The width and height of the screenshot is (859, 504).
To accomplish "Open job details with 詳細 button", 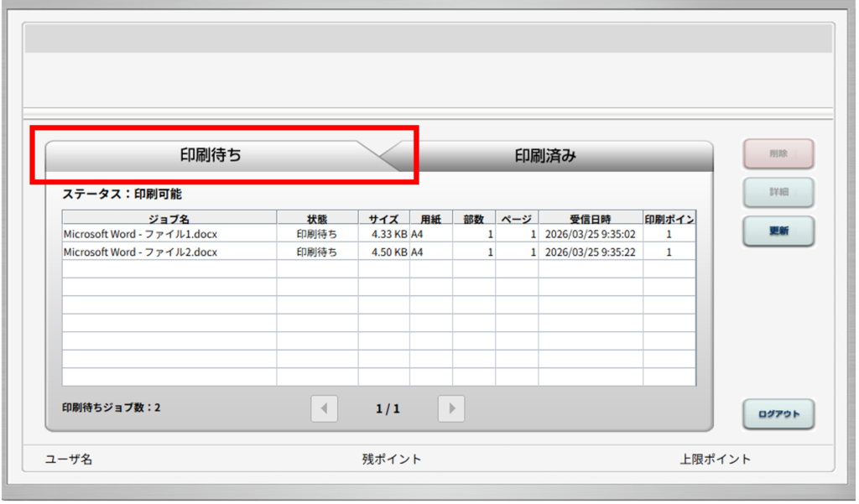I will click(778, 192).
